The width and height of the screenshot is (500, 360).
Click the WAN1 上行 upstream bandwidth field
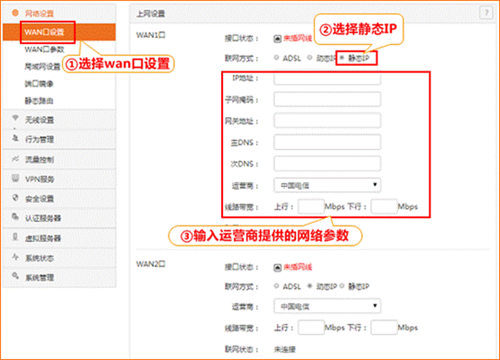(311, 207)
